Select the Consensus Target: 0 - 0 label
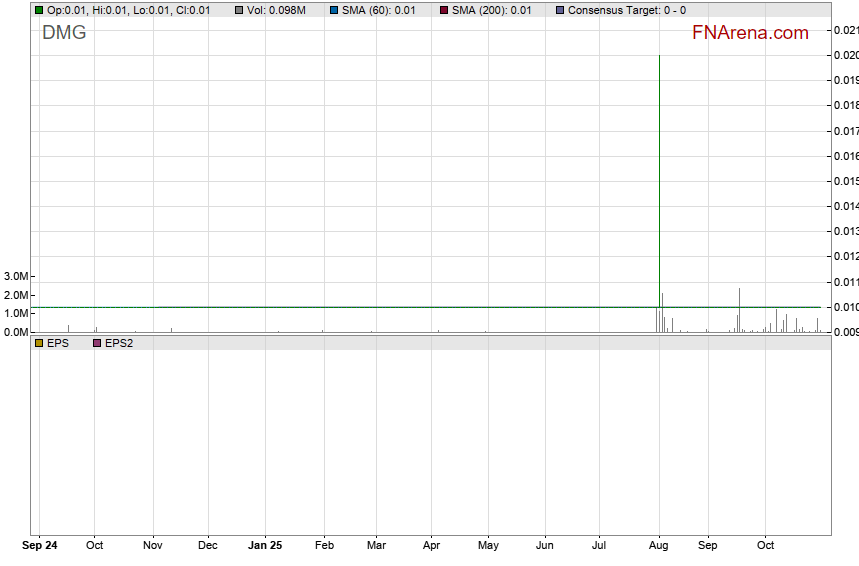This screenshot has width=859, height=566. pos(626,10)
